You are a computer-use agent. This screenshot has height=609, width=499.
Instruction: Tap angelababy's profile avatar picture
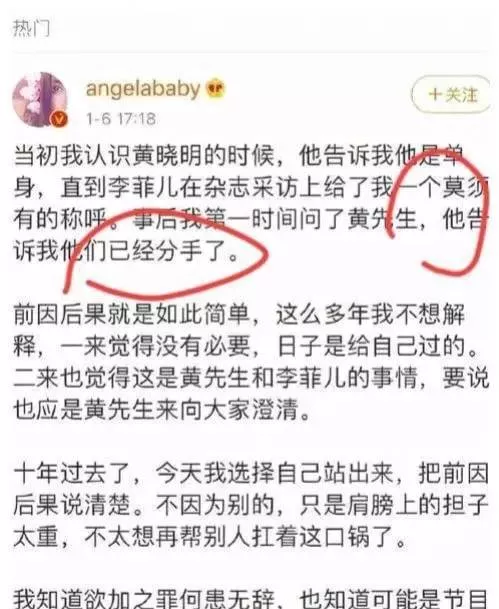[x=40, y=99]
